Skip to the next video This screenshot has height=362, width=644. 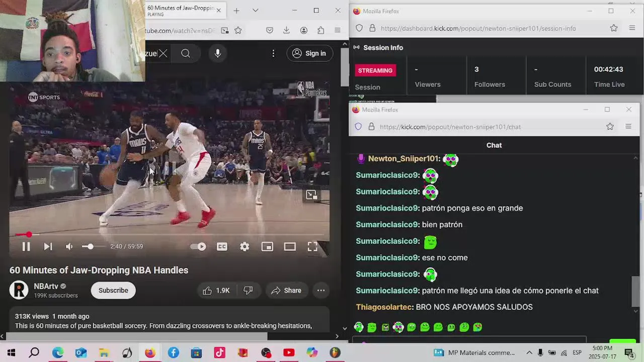48,246
